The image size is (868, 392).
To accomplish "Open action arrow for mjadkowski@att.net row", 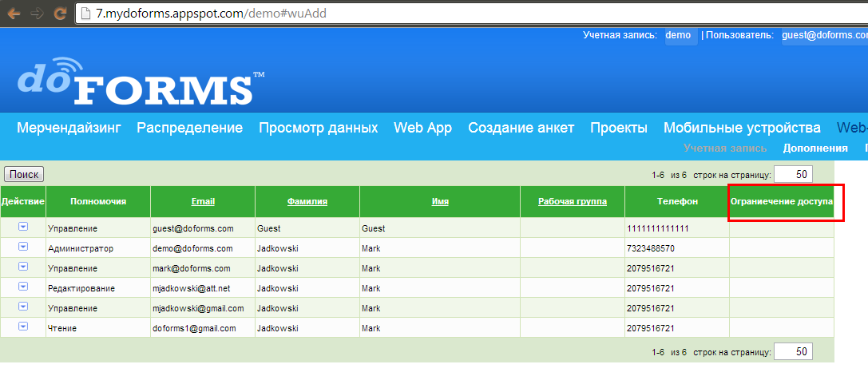I will point(23,287).
